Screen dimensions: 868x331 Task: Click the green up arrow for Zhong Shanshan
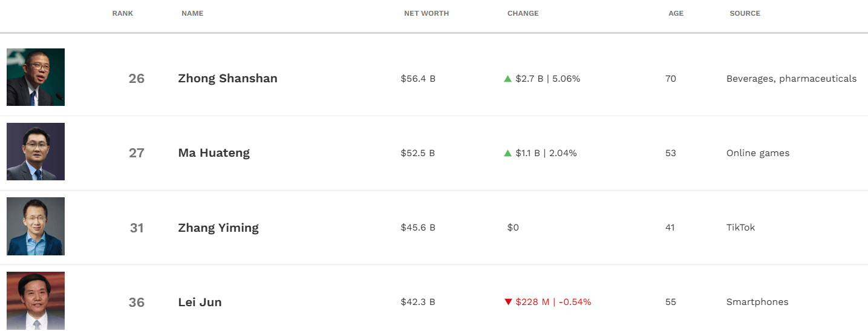[x=508, y=79]
